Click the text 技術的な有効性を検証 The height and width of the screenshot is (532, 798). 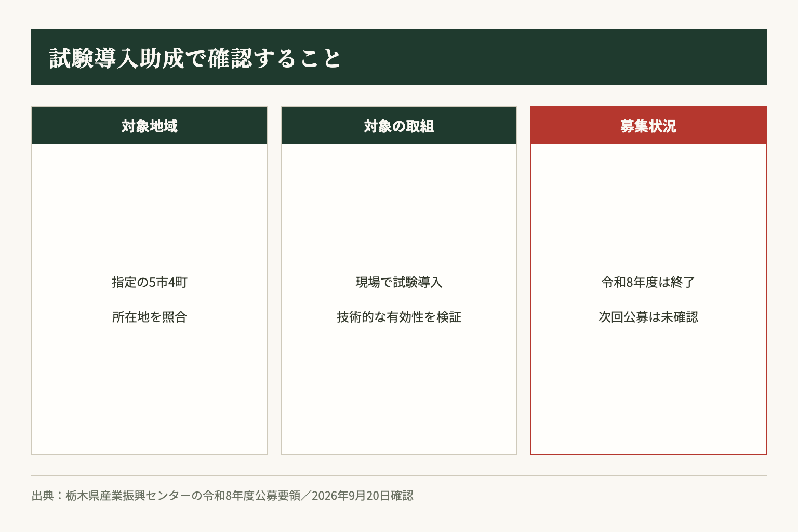[399, 317]
